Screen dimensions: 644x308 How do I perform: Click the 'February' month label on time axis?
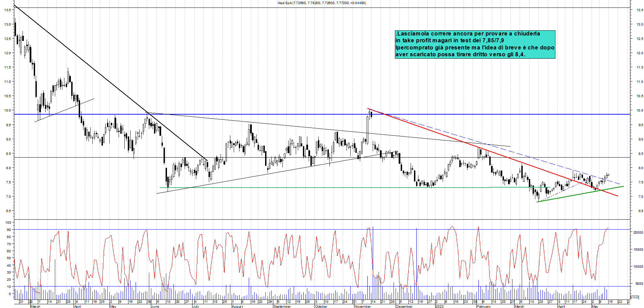pos(484,306)
